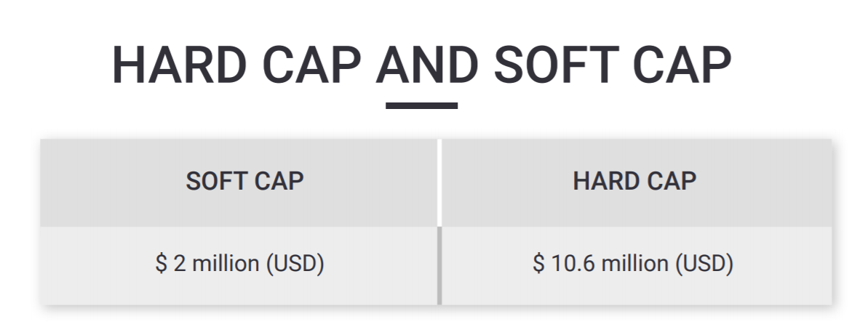Click the dark underline bar beneath the heading
The height and width of the screenshot is (327, 868).
coord(421,105)
